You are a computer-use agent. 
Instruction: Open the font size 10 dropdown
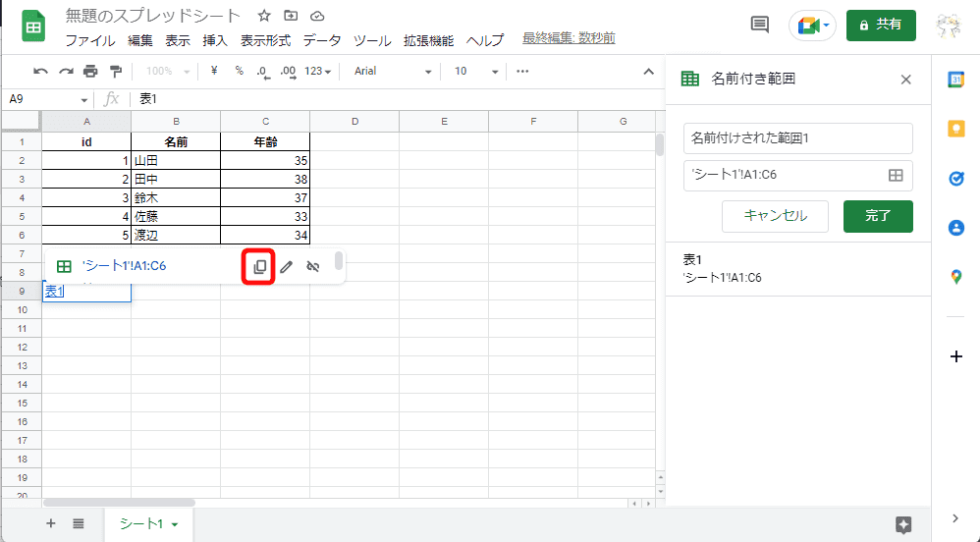tap(476, 72)
